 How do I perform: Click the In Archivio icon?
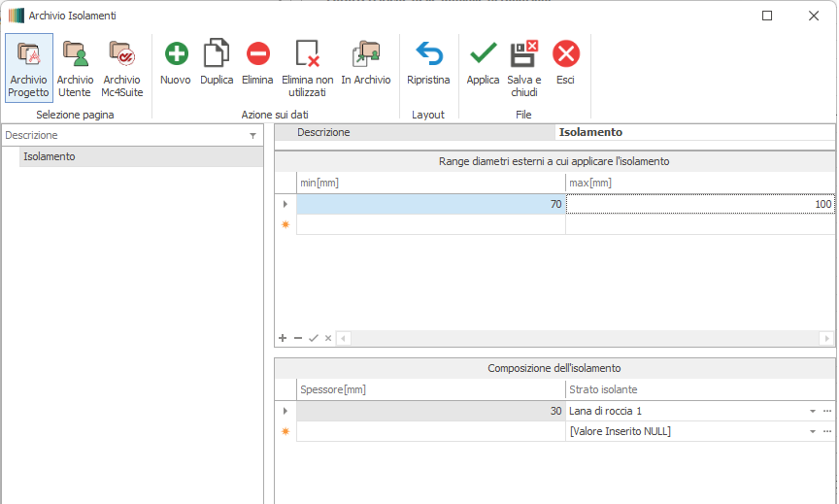pyautogui.click(x=366, y=54)
